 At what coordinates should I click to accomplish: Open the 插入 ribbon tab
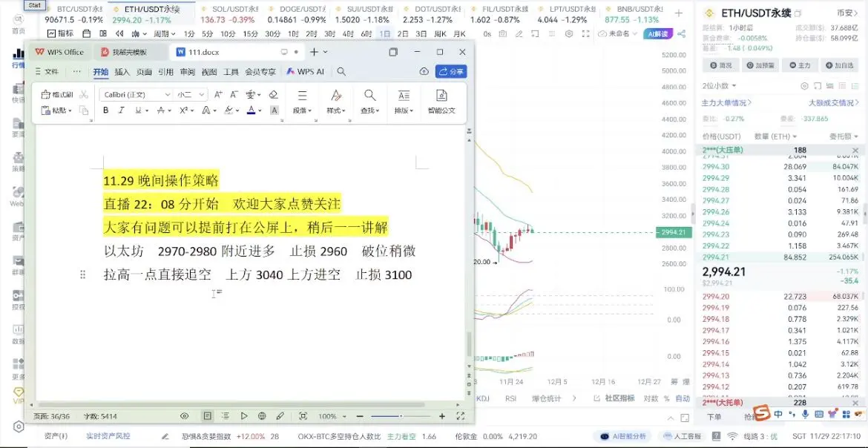pos(122,71)
